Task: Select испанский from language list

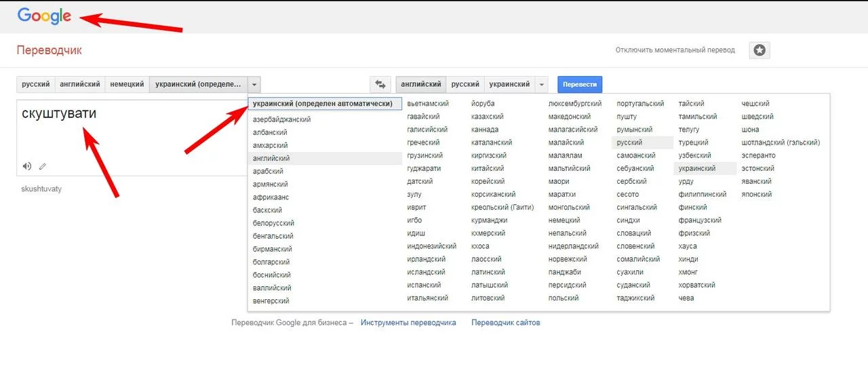Action: [x=424, y=285]
